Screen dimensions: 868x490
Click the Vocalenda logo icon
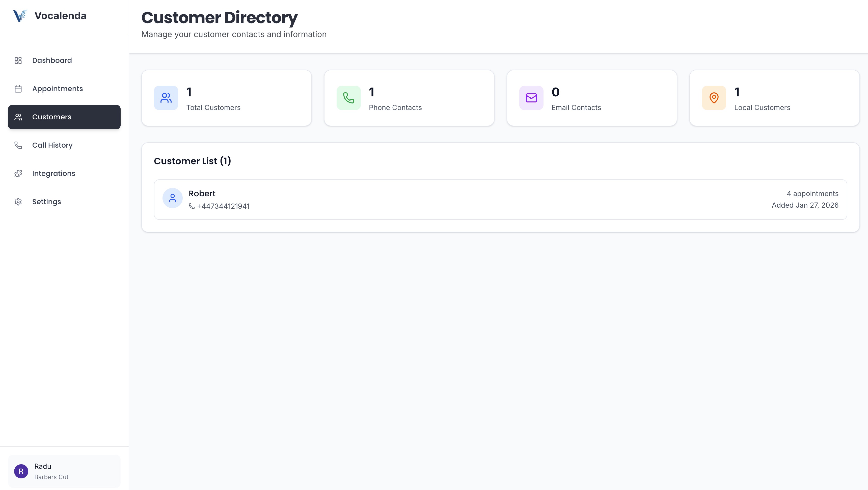pyautogui.click(x=20, y=16)
